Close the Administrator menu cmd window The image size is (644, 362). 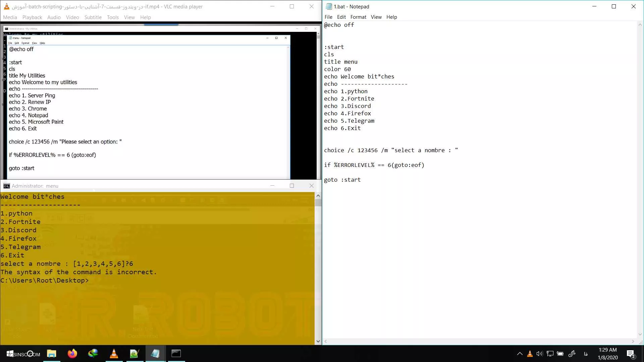pos(312,186)
